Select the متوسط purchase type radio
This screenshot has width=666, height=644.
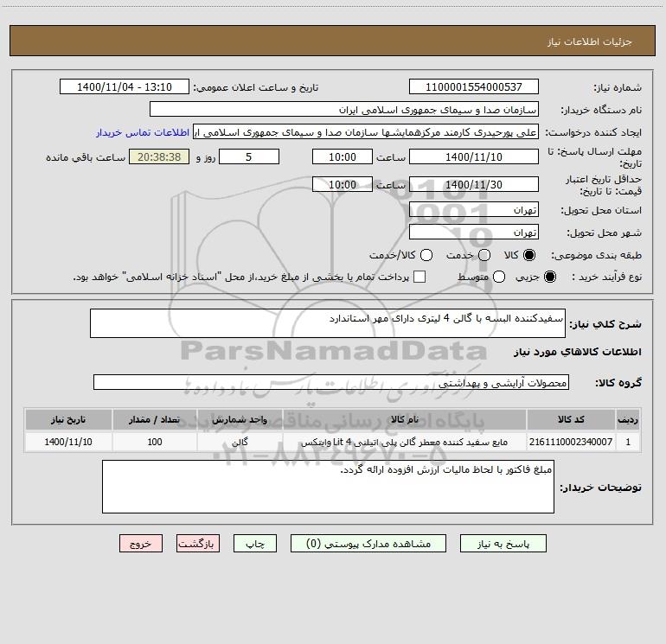coord(499,277)
